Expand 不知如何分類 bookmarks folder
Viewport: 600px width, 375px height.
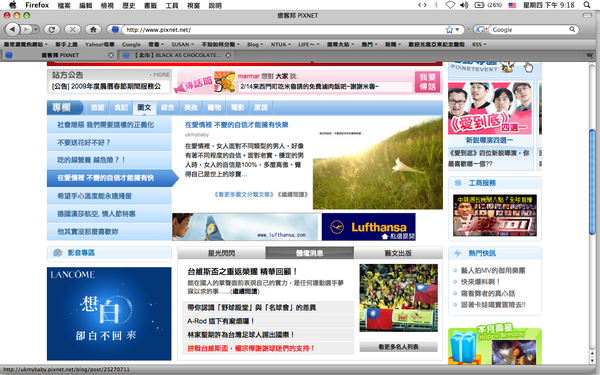click(x=220, y=44)
